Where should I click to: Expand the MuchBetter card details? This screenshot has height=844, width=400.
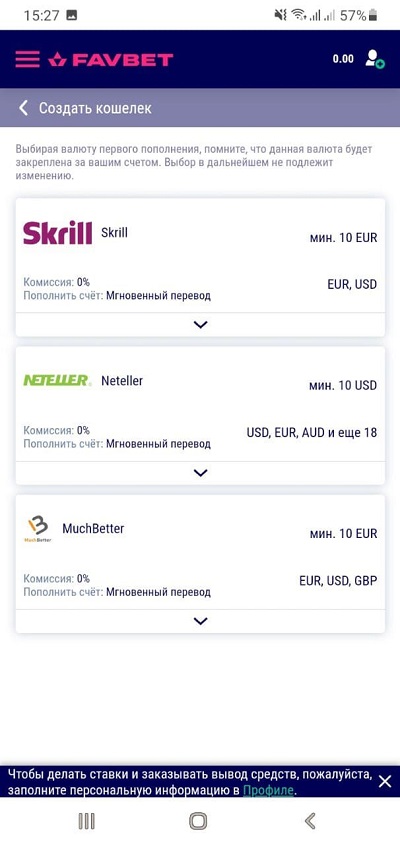pos(200,621)
